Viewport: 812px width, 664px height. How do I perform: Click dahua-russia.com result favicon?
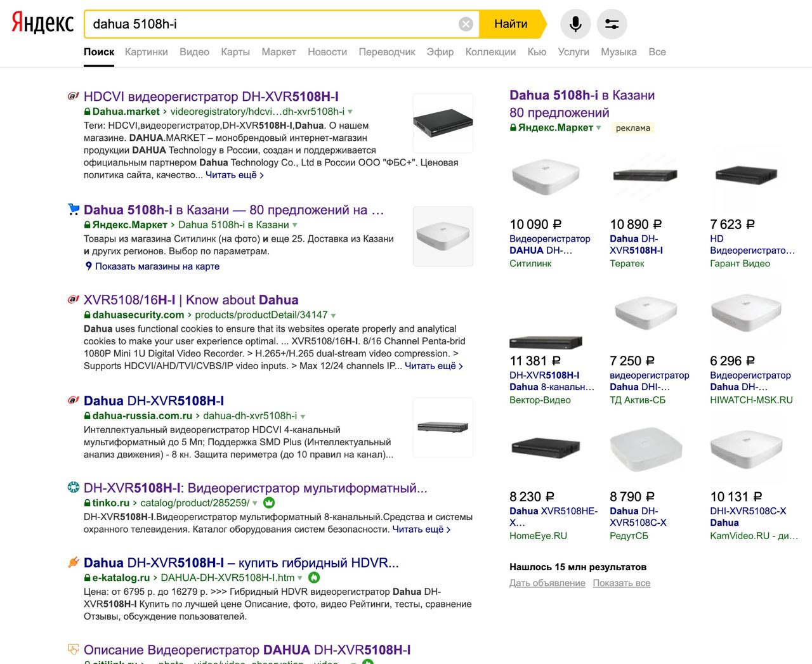pyautogui.click(x=74, y=400)
